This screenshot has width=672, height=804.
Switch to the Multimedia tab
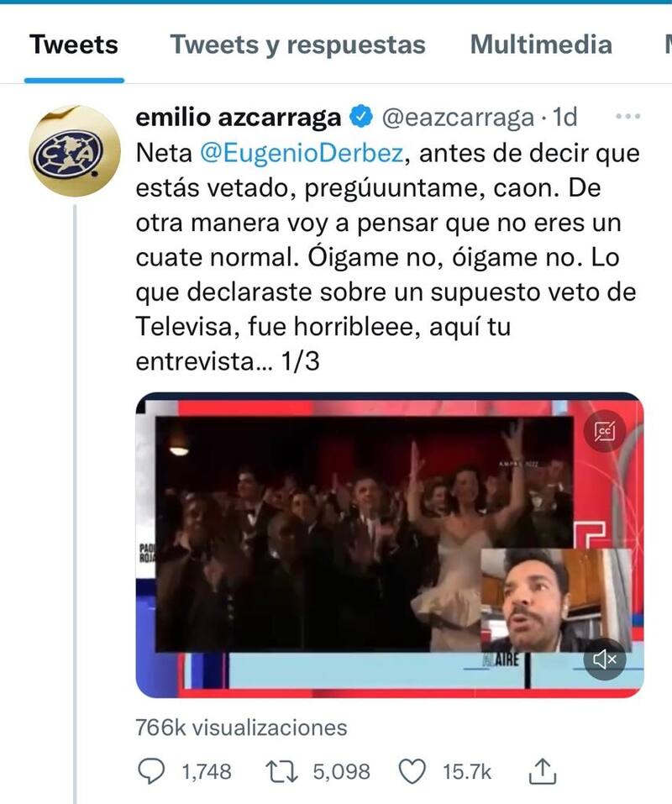(x=541, y=44)
